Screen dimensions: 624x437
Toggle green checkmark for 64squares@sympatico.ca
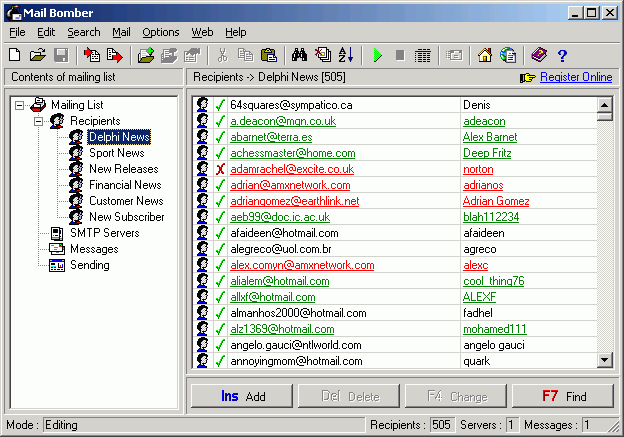220,105
